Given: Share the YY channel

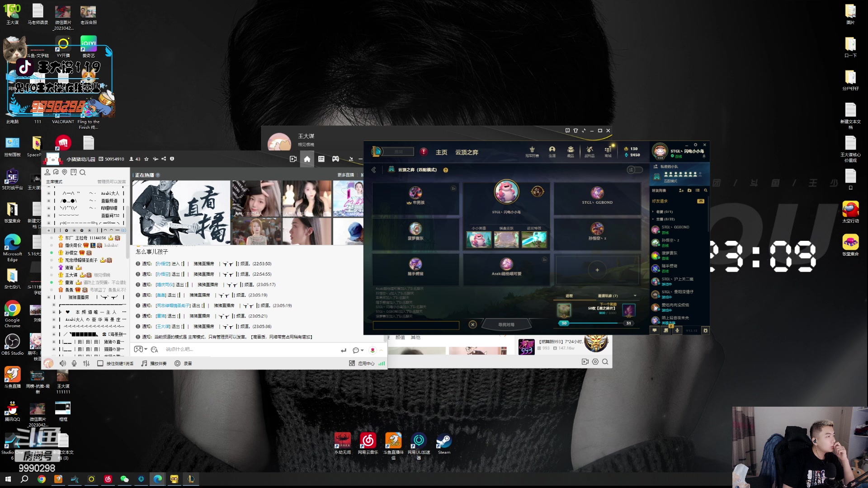Looking at the screenshot, I should coord(164,159).
